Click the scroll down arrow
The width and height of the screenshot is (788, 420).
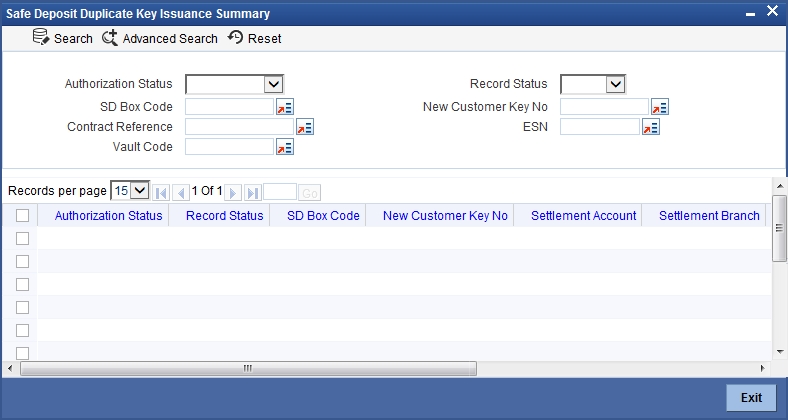click(x=779, y=352)
